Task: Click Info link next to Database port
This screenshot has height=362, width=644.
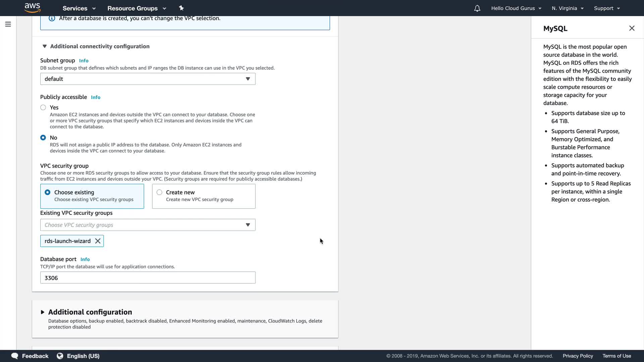Action: [85, 259]
